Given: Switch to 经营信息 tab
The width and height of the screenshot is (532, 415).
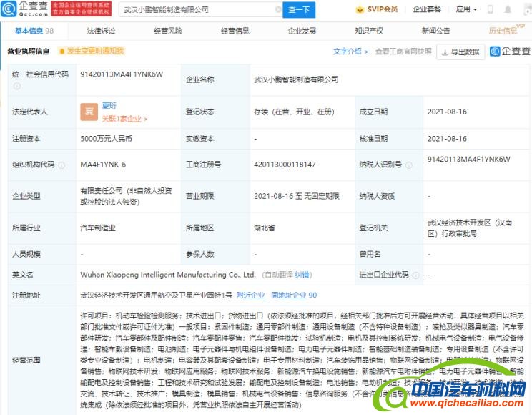Looking at the screenshot, I should point(235,31).
